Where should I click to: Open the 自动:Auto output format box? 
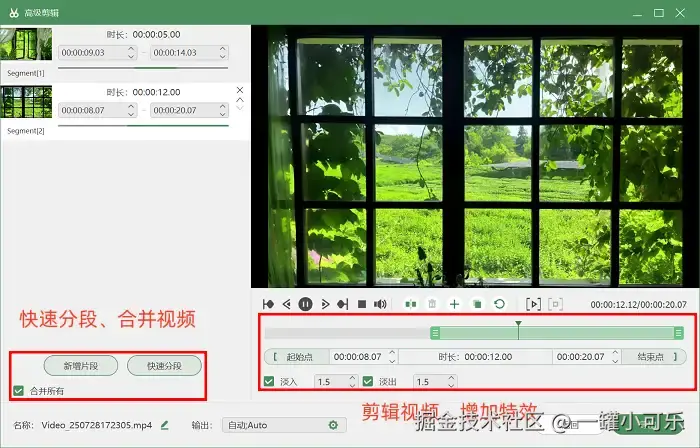[284, 425]
